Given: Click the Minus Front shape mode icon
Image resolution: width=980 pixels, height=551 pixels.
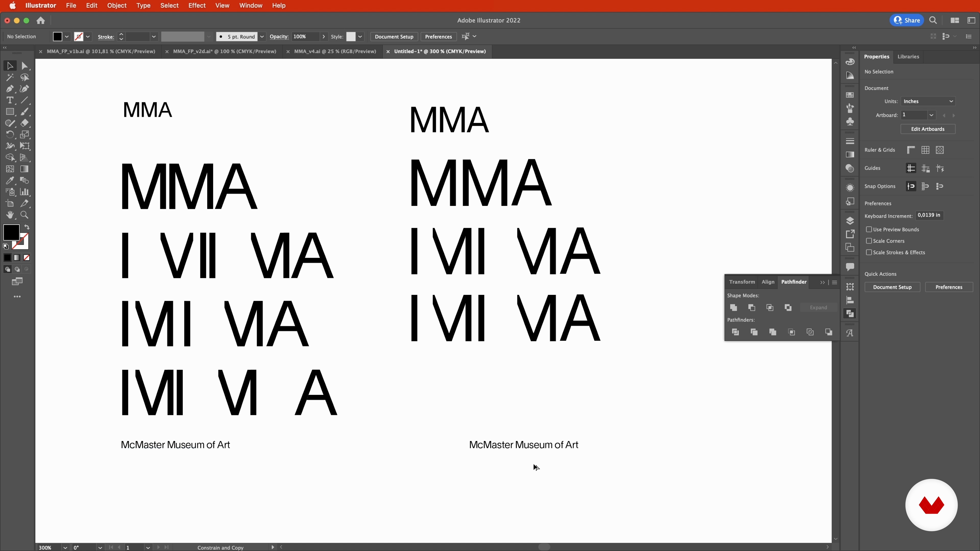Looking at the screenshot, I should (x=752, y=308).
